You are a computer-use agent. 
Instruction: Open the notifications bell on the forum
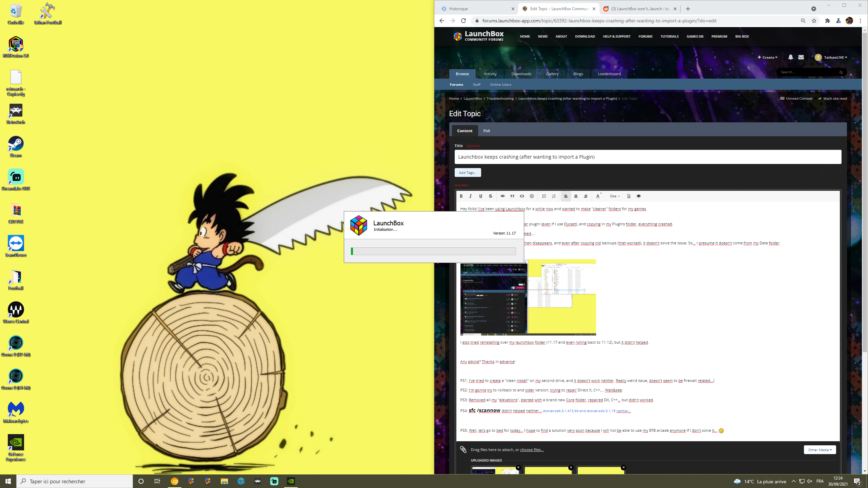tap(790, 57)
